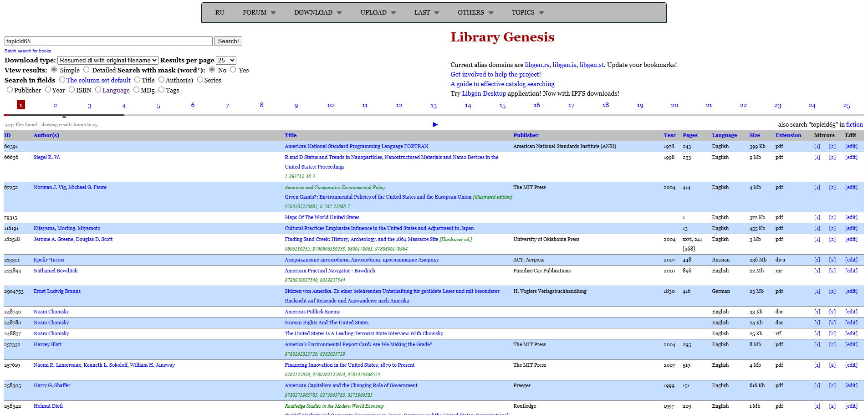868x415 pixels.
Task: Open the DOWNLOAD menu
Action: tap(317, 12)
